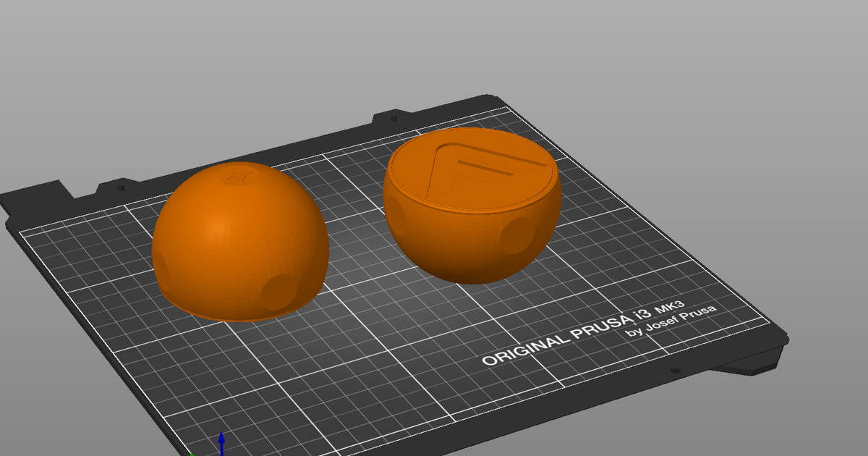Click the rear notch tab behind the bowl
Screen dimensions: 868x456
pos(393,117)
